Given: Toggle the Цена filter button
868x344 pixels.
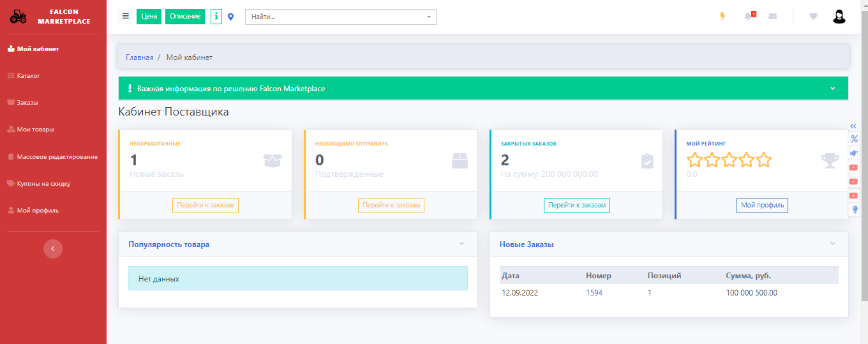Looking at the screenshot, I should (149, 17).
